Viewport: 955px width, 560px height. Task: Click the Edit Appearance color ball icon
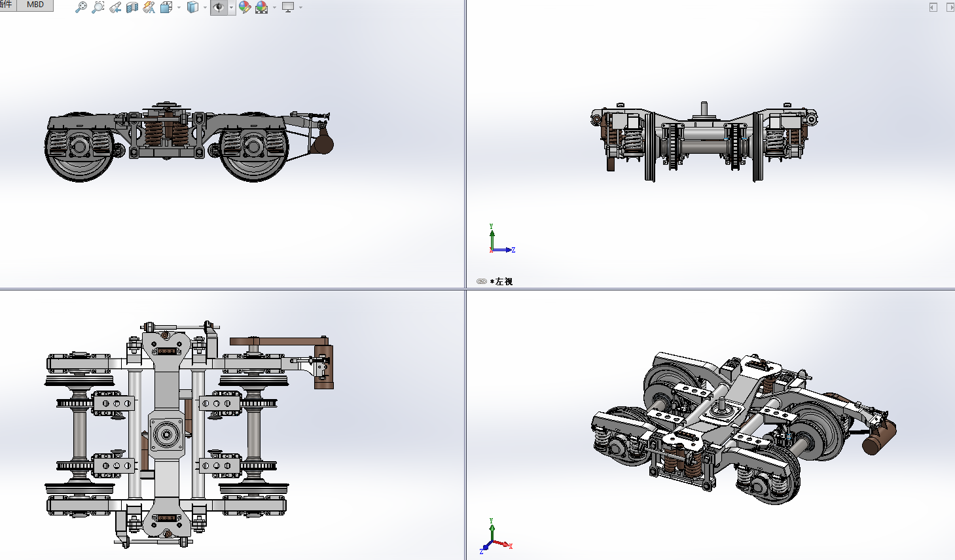pos(245,7)
